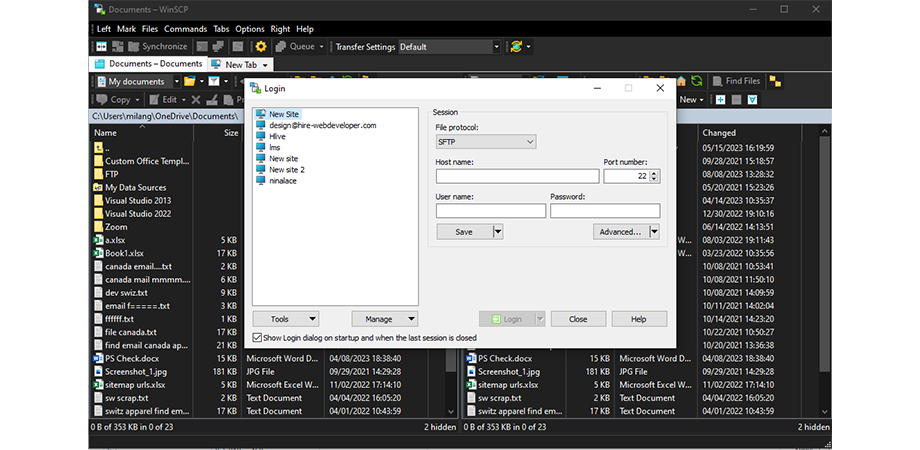Open the File protocol SFTP dropdown
Image resolution: width=920 pixels, height=450 pixels.
click(x=486, y=141)
